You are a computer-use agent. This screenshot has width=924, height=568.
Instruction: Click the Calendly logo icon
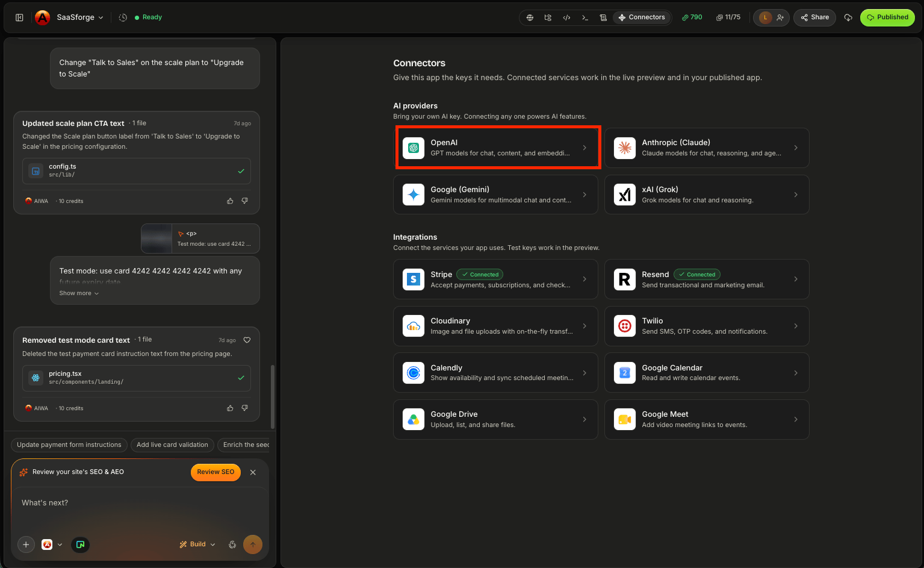coord(414,373)
